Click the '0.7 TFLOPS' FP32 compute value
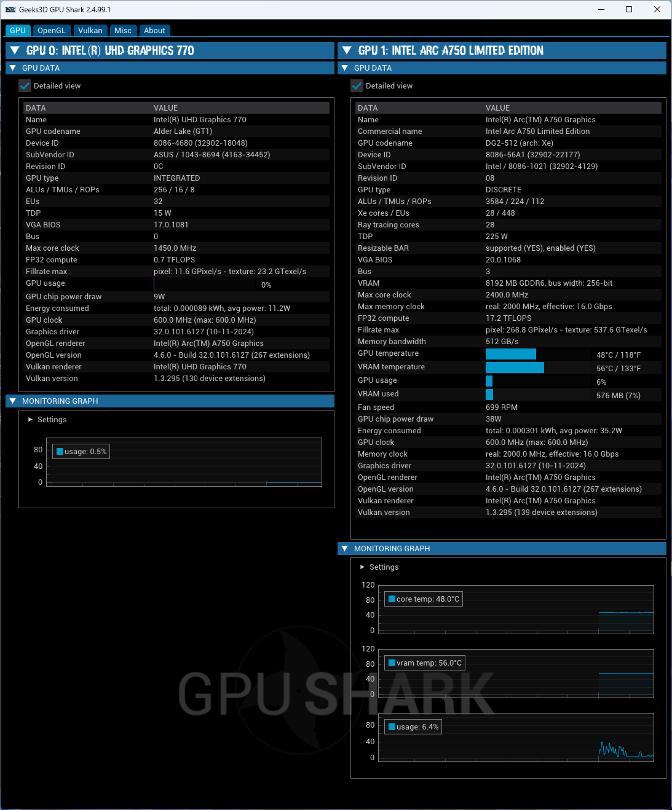The image size is (672, 810). click(x=174, y=260)
